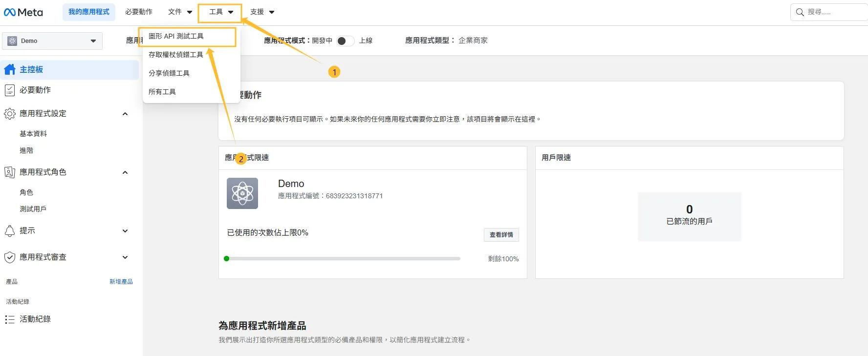Click the Meta logo

[x=23, y=12]
